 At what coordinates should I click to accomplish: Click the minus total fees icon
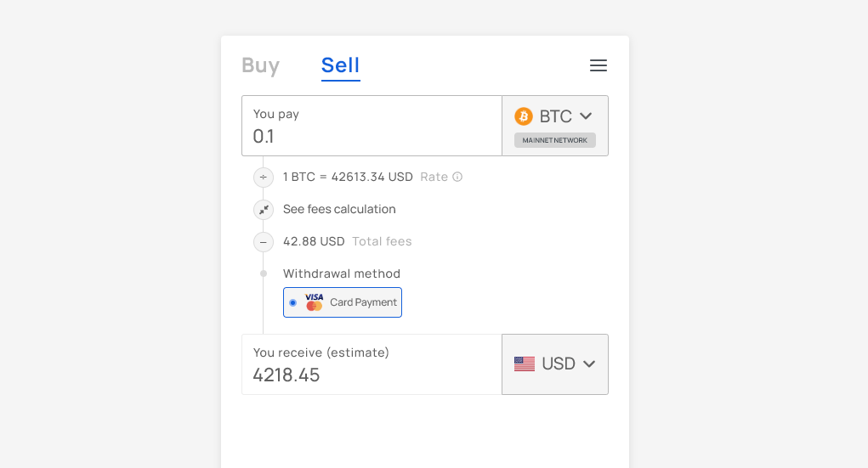tap(264, 242)
